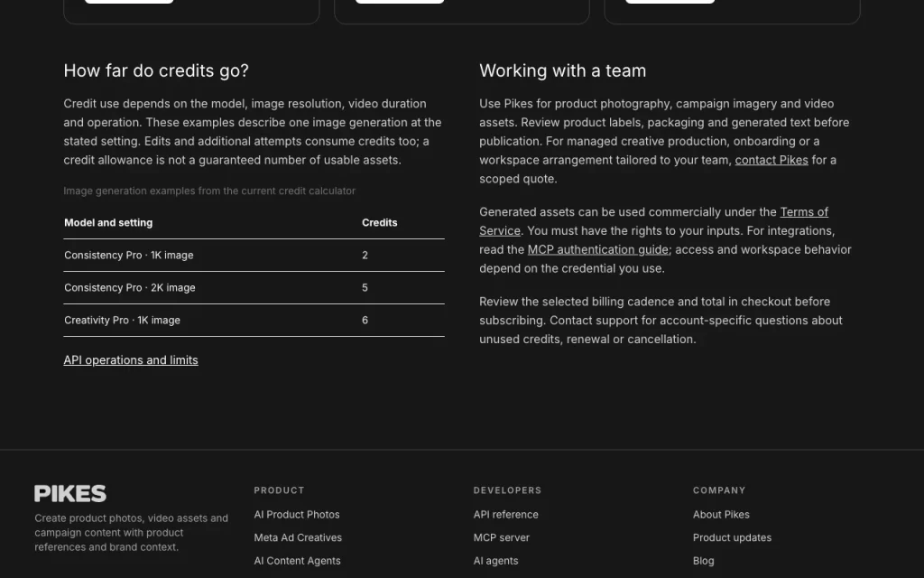Image resolution: width=924 pixels, height=578 pixels.
Task: Open API operations and limits link
Action: (131, 359)
